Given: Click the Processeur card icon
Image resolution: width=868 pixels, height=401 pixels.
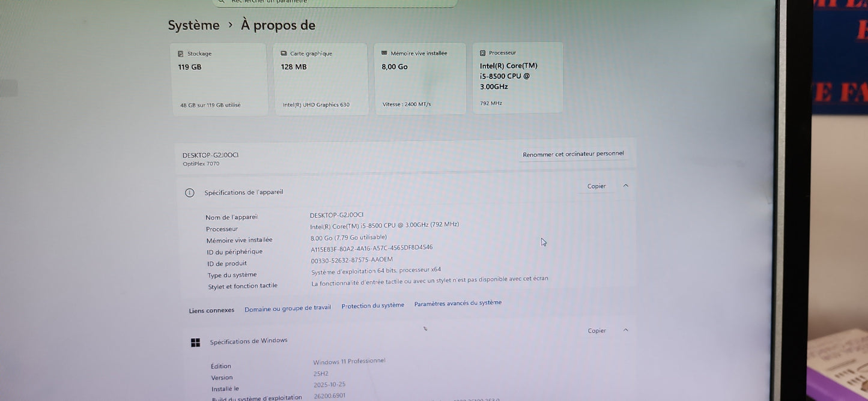Looking at the screenshot, I should coord(482,52).
